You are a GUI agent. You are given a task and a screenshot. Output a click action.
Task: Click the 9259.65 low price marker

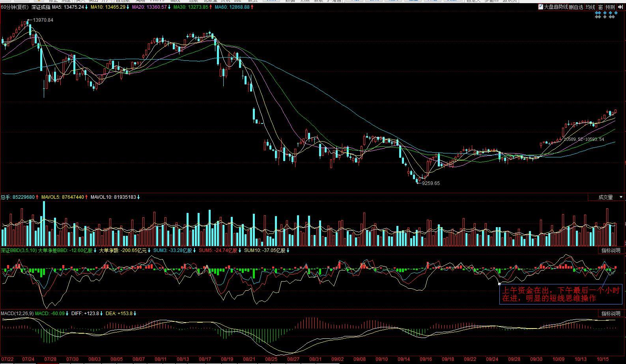tap(430, 183)
